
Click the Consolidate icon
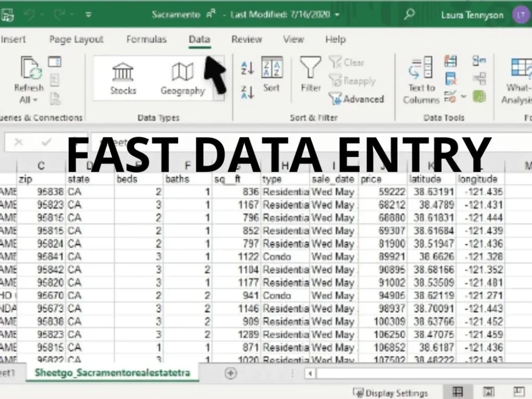(x=479, y=61)
